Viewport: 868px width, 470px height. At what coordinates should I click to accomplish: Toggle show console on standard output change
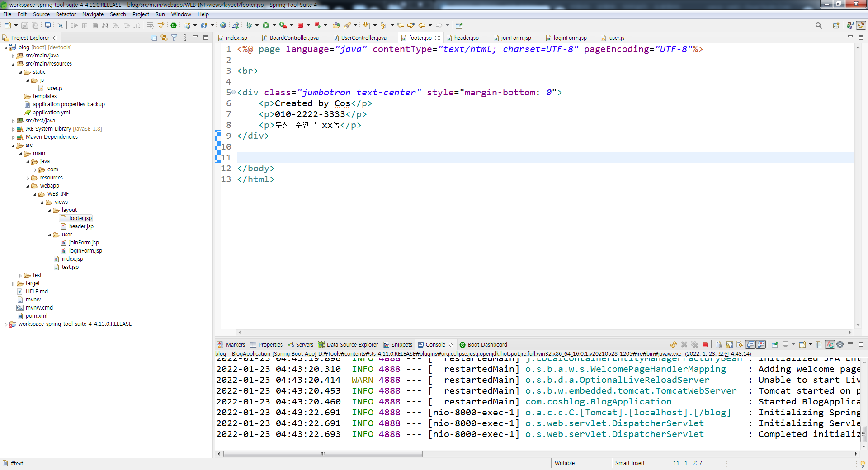750,344
